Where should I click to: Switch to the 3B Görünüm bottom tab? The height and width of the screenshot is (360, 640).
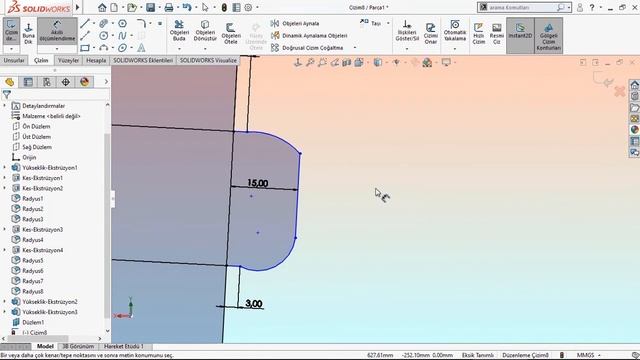(x=78, y=346)
